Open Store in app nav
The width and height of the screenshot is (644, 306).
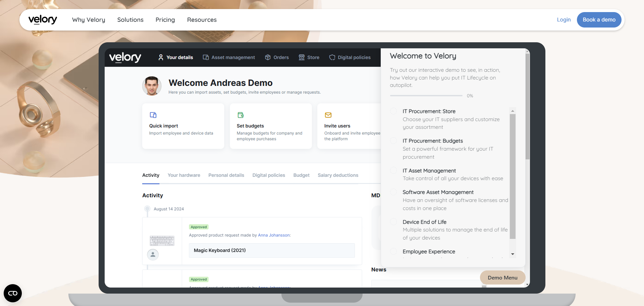coord(309,57)
